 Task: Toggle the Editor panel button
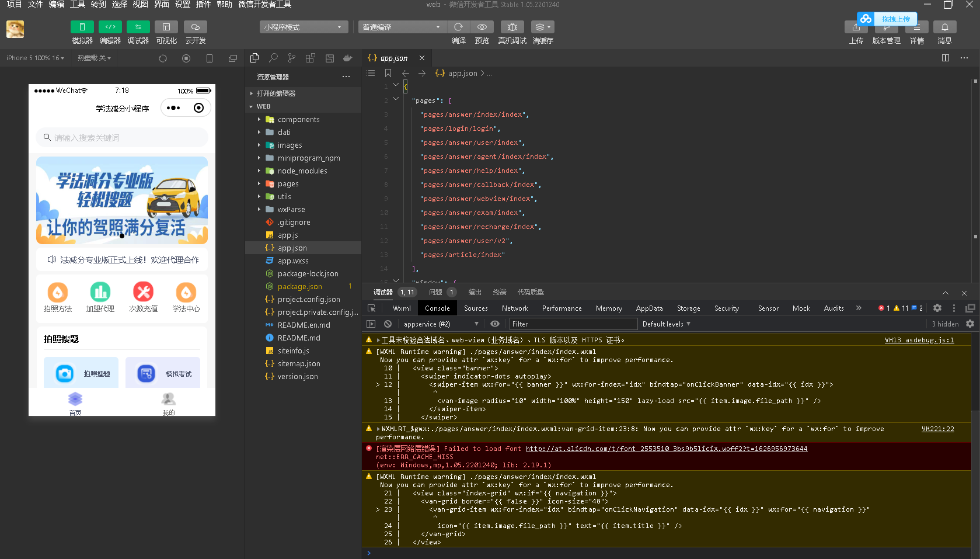point(110,27)
